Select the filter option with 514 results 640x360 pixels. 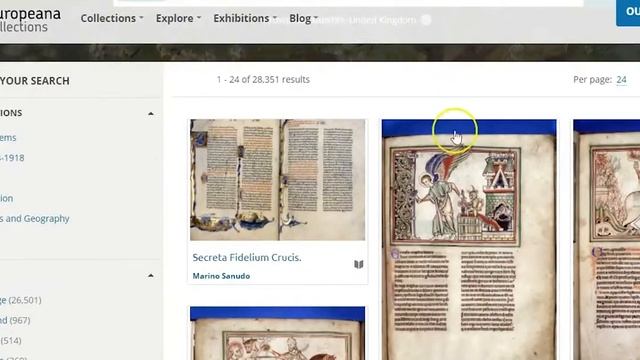[11, 340]
